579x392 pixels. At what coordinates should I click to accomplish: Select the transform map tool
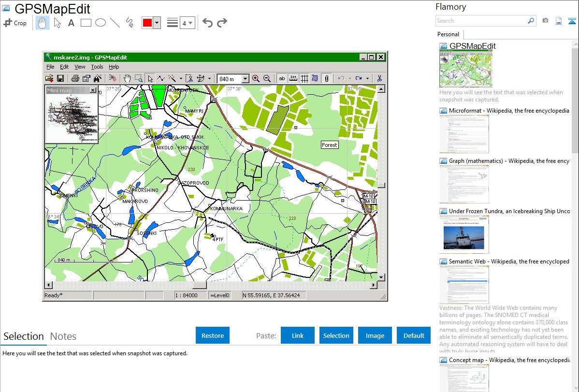(201, 78)
